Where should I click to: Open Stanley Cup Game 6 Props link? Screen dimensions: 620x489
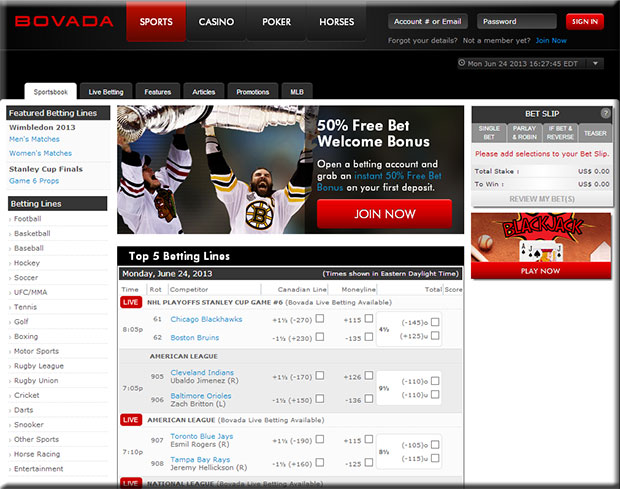click(34, 181)
